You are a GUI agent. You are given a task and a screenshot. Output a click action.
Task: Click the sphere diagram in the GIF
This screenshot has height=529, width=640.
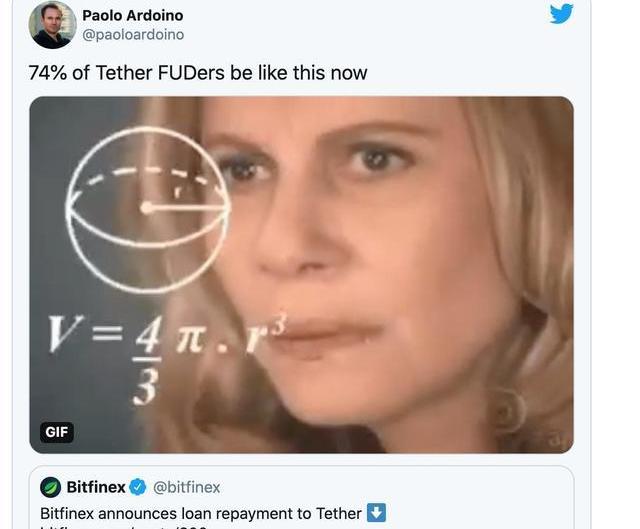click(147, 207)
